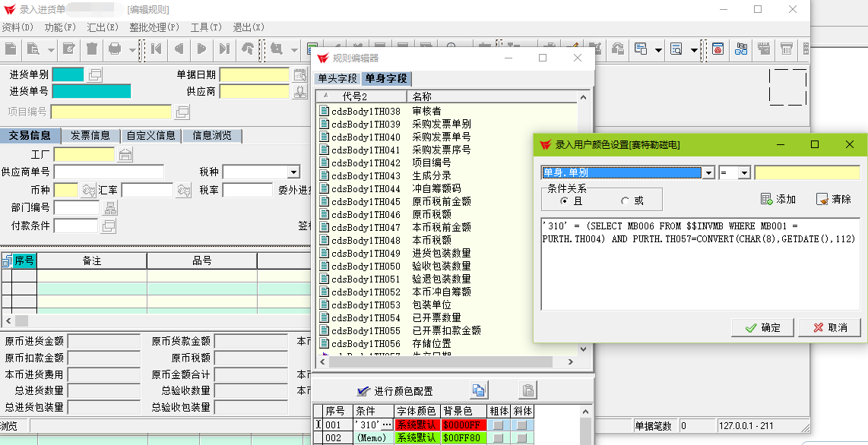Click the condition value yellow input field
This screenshot has height=445, width=868.
(807, 173)
